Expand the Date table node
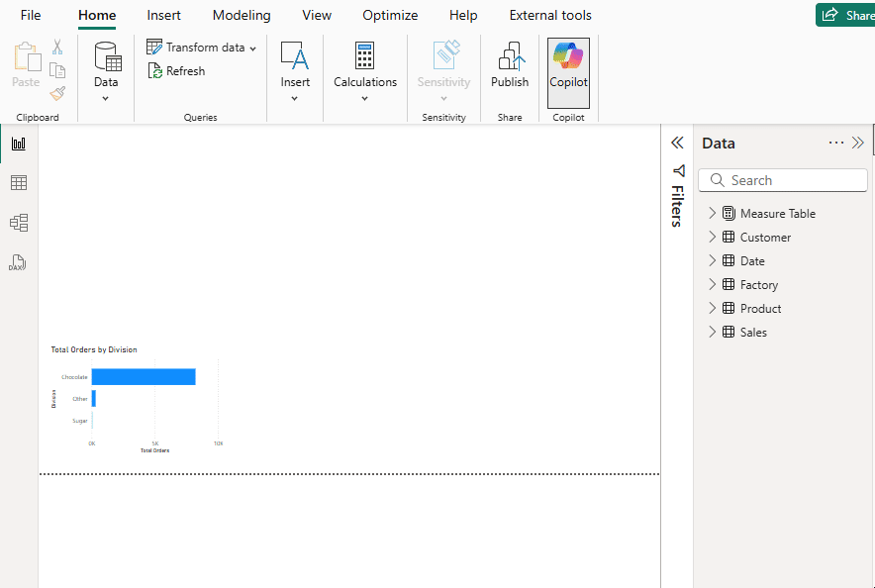This screenshot has height=588, width=875. pyautogui.click(x=712, y=260)
